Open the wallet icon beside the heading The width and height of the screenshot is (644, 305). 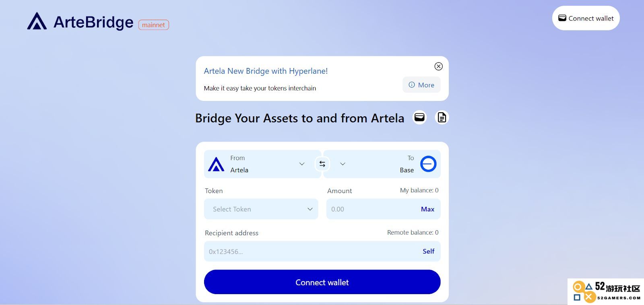(419, 117)
